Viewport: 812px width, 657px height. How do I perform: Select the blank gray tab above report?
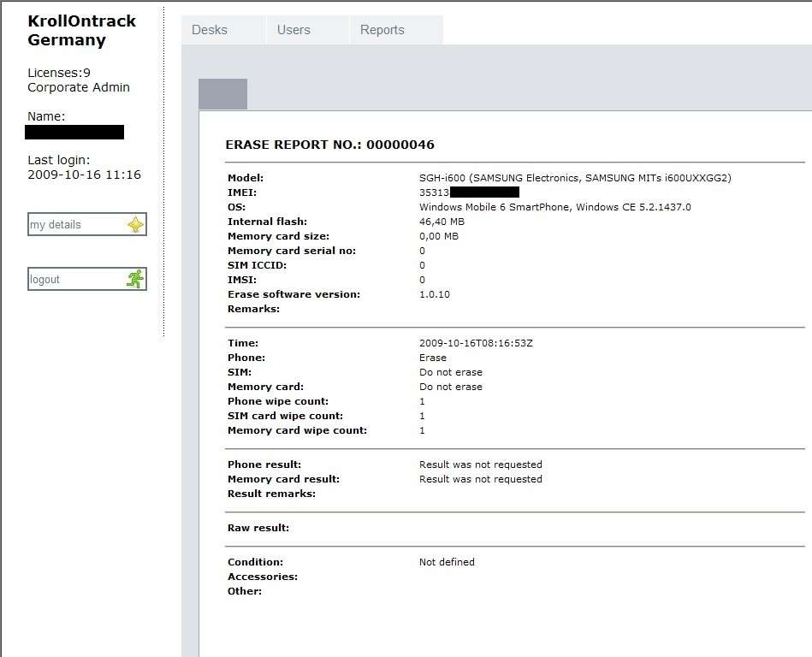[x=222, y=94]
